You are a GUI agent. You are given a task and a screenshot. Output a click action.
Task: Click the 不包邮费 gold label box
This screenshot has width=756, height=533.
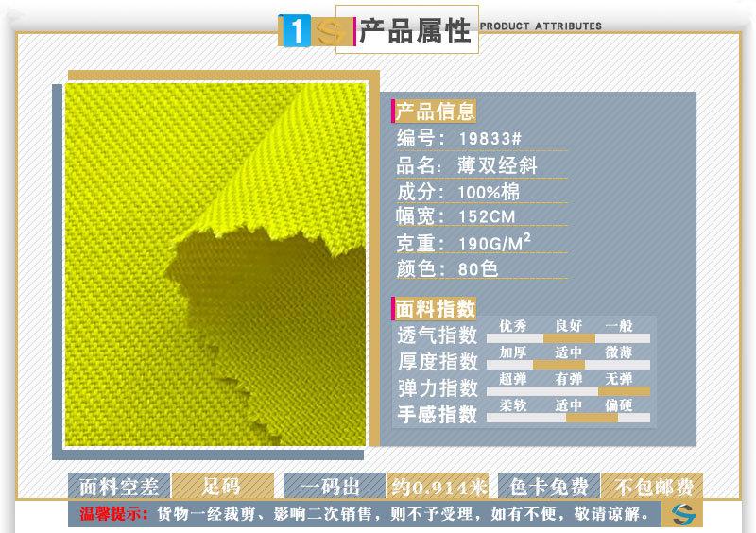(654, 487)
